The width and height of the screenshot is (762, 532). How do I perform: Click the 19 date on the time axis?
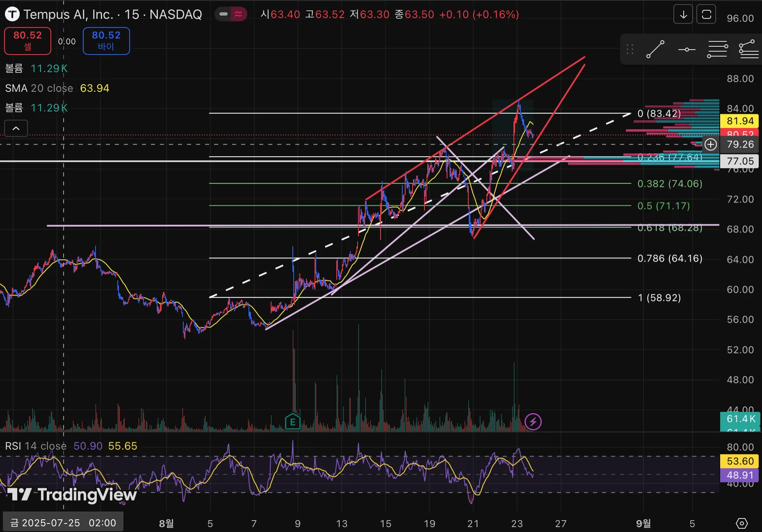[429, 524]
